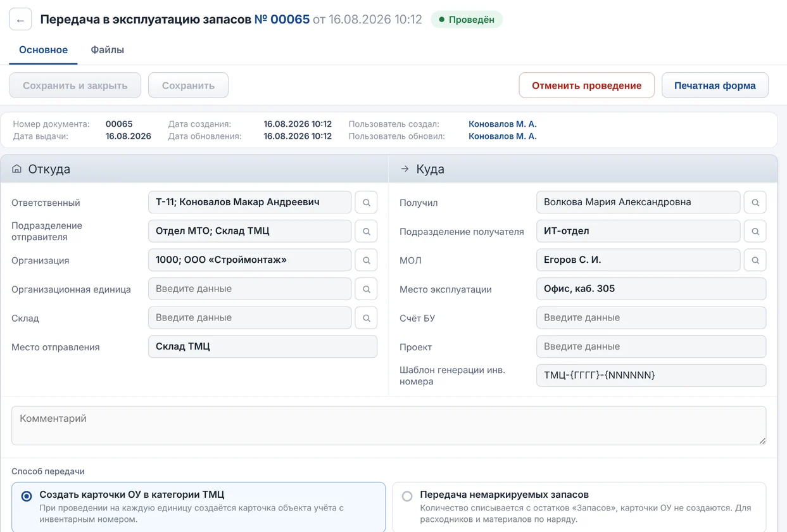Click the empty Склад input field

click(249, 318)
